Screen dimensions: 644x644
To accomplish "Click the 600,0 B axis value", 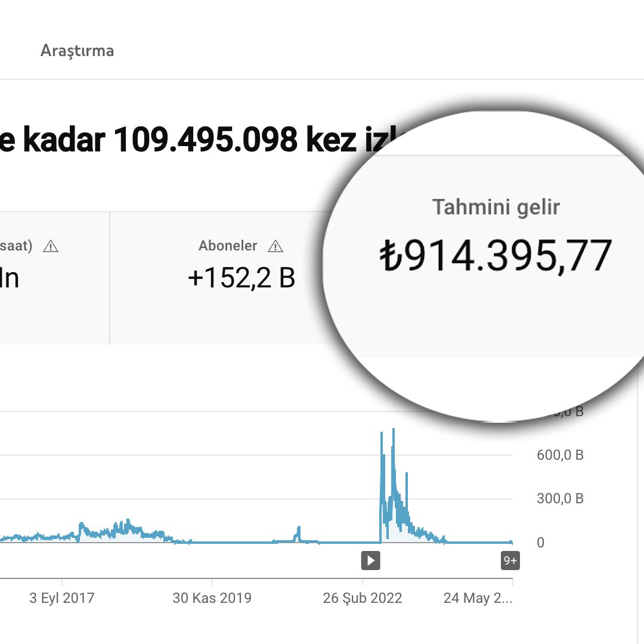I will (x=560, y=455).
